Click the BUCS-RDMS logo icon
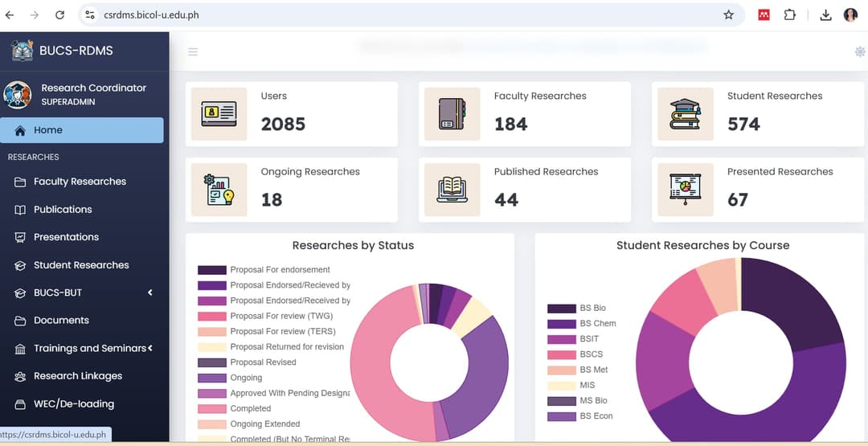Screen dimensions: 868x446 [x=23, y=51]
